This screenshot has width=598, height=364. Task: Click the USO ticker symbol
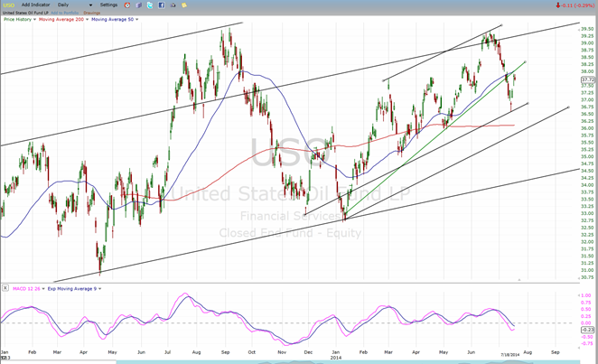pos(8,5)
